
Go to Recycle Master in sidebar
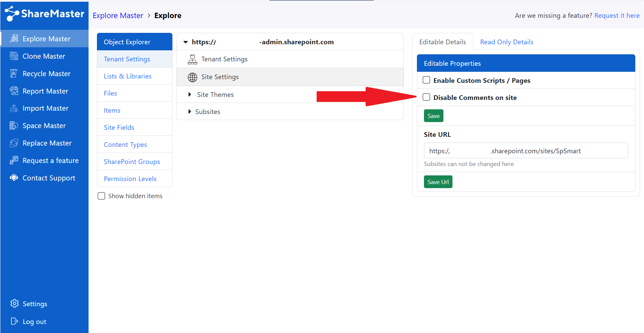(x=46, y=73)
